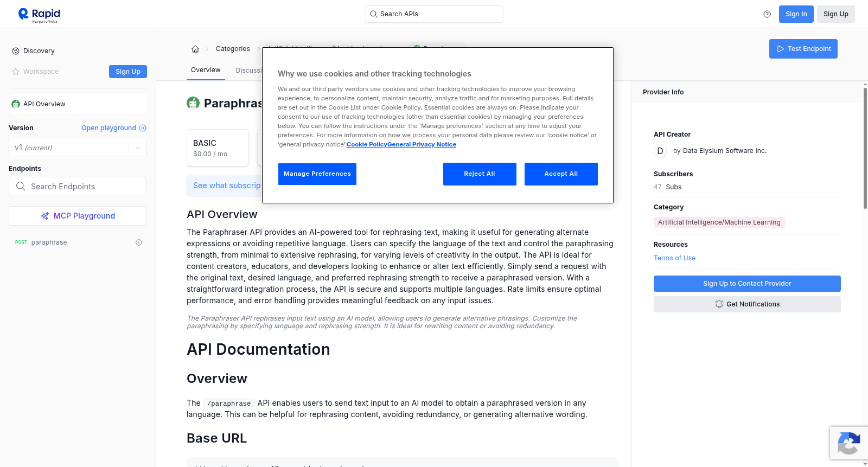Image resolution: width=868 pixels, height=467 pixels.
Task: Click the Get Notifications button
Action: coord(747,304)
